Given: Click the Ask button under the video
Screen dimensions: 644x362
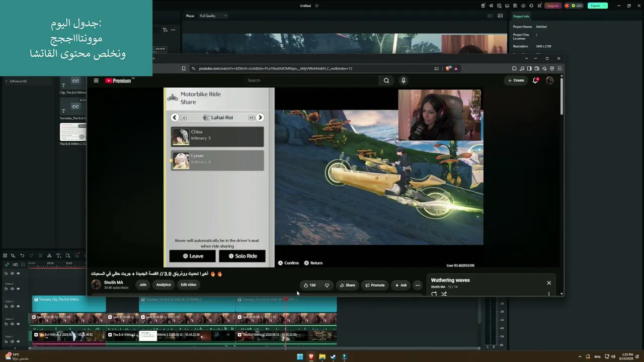Looking at the screenshot, I should [x=401, y=285].
